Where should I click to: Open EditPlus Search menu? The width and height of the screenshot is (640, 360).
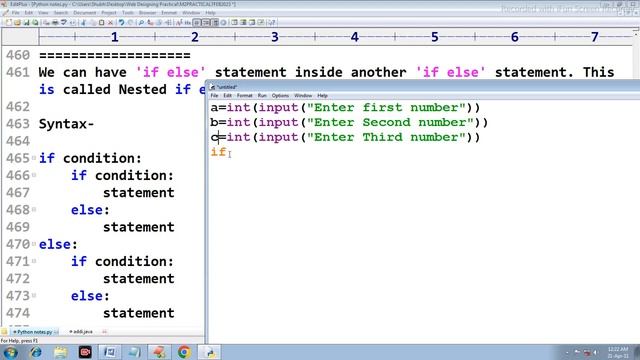[x=61, y=13]
